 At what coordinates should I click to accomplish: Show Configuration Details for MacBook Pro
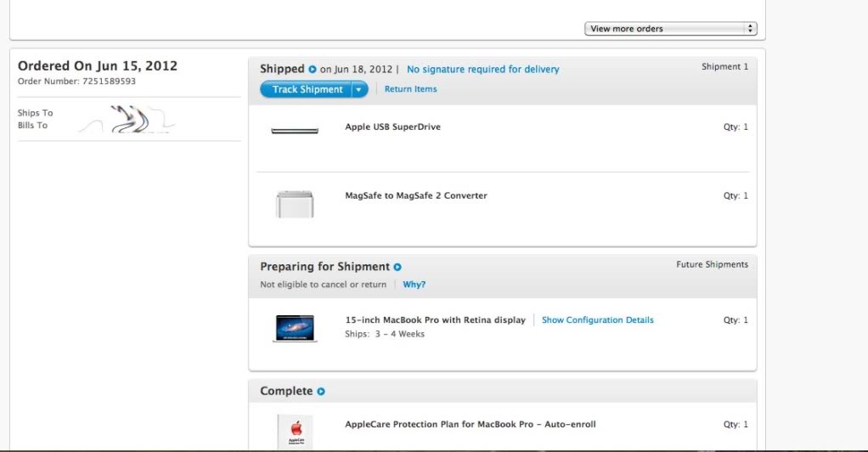597,320
